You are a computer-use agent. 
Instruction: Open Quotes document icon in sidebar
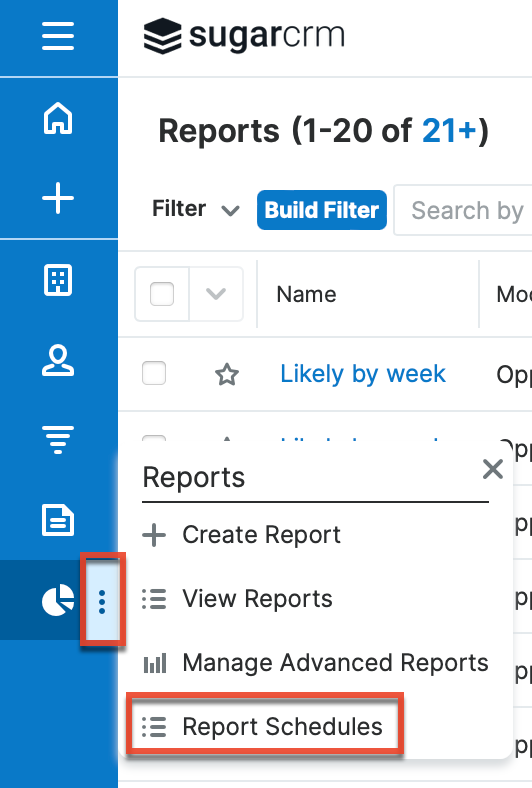click(x=58, y=520)
